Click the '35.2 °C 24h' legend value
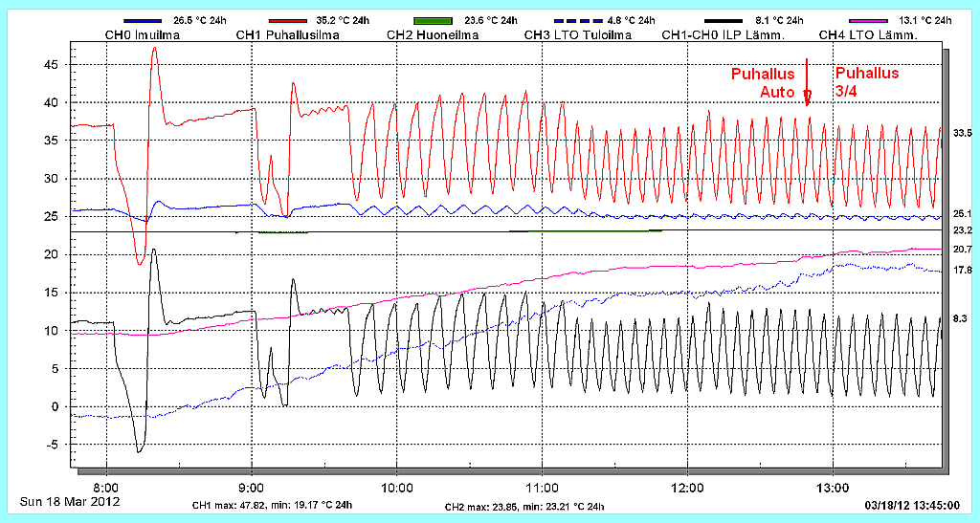980x523 pixels. (344, 21)
